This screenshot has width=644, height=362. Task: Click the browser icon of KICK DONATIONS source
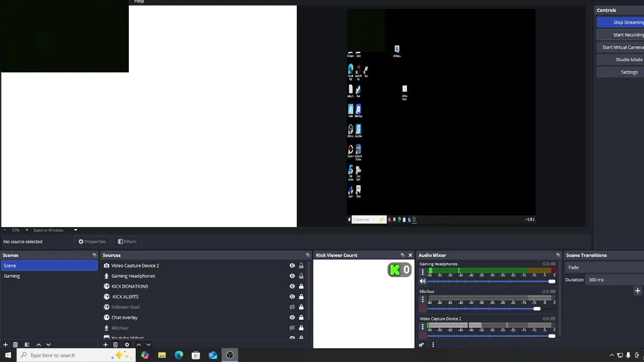(x=107, y=287)
